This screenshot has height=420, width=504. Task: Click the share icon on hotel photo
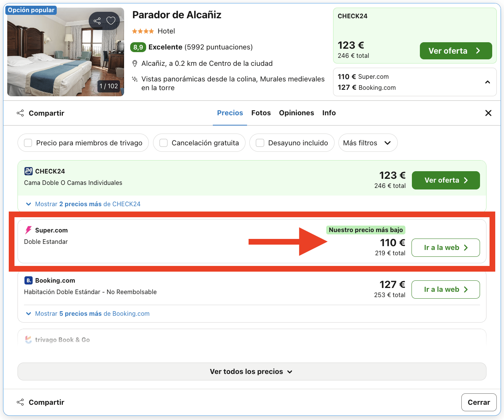[97, 21]
